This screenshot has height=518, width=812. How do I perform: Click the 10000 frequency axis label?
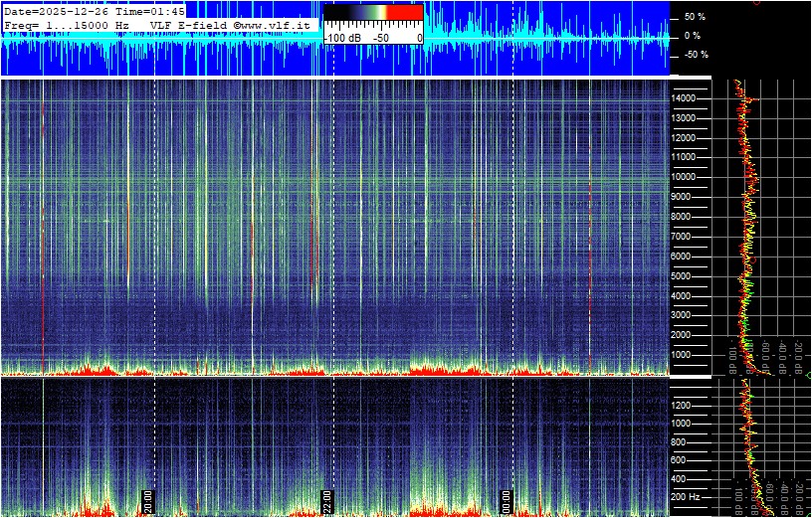pyautogui.click(x=684, y=177)
